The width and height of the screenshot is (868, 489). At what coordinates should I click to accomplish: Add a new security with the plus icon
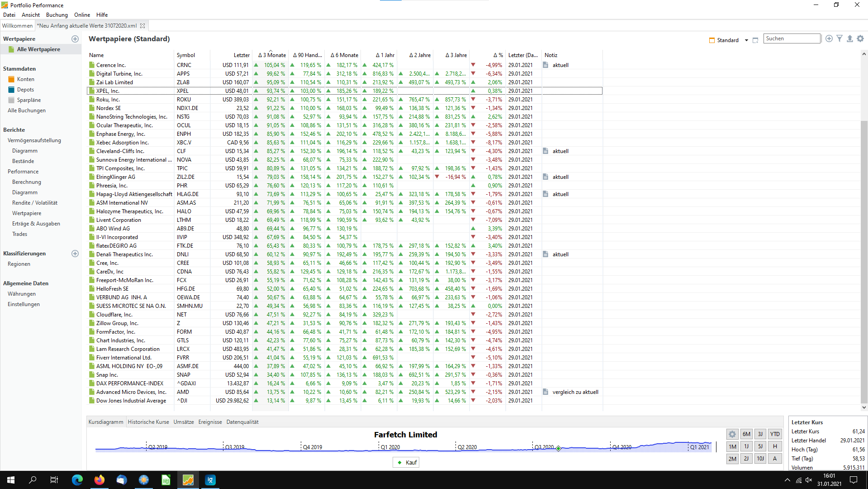tap(829, 39)
